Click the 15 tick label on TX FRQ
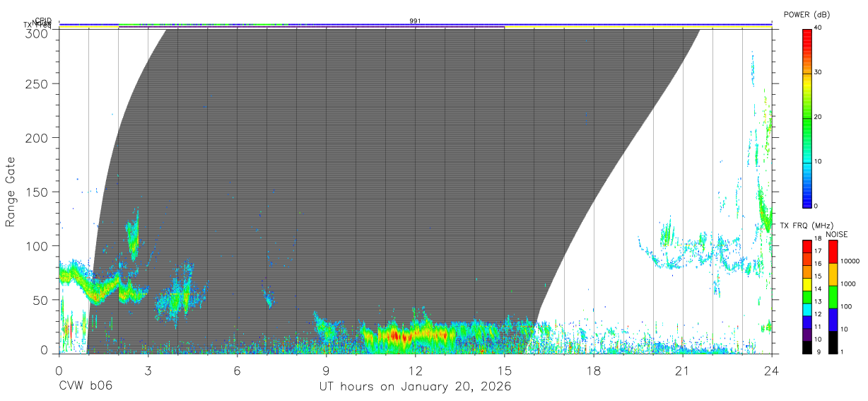 pos(817,276)
